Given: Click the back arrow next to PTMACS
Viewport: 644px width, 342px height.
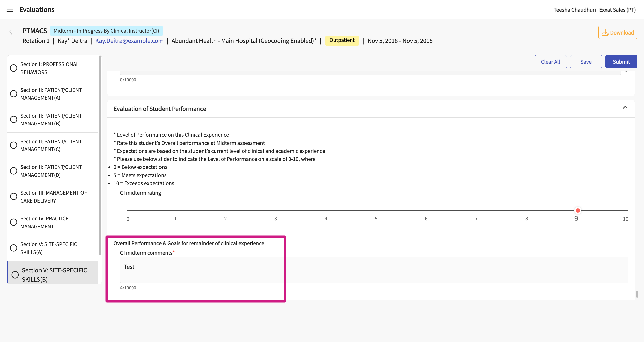Looking at the screenshot, I should tap(13, 32).
